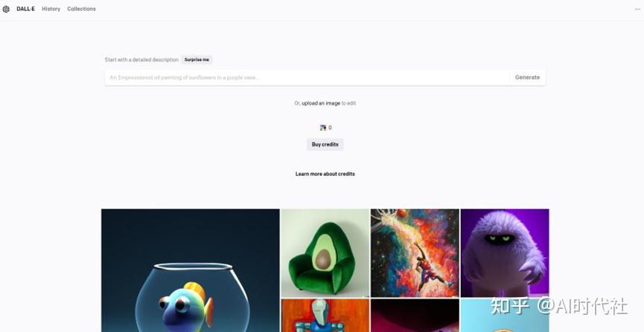Click the zero credits count

[x=331, y=128]
